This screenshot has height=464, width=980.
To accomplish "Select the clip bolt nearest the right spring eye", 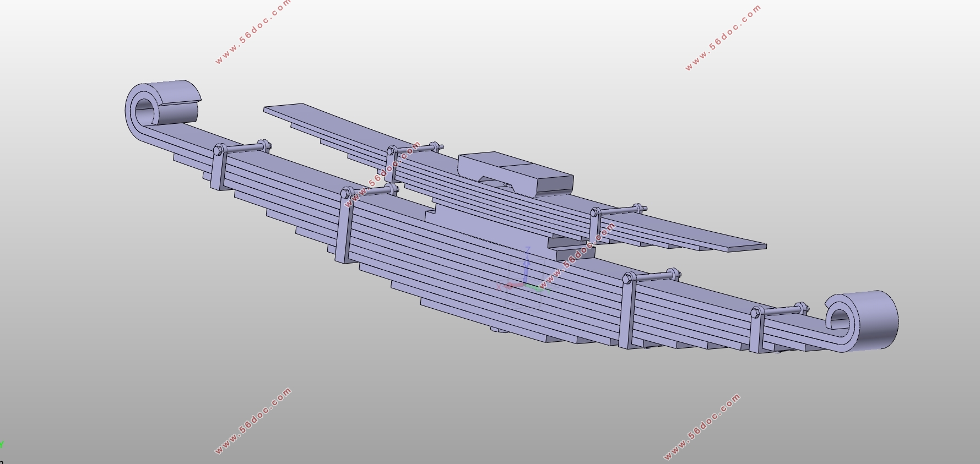I will pos(779,310).
